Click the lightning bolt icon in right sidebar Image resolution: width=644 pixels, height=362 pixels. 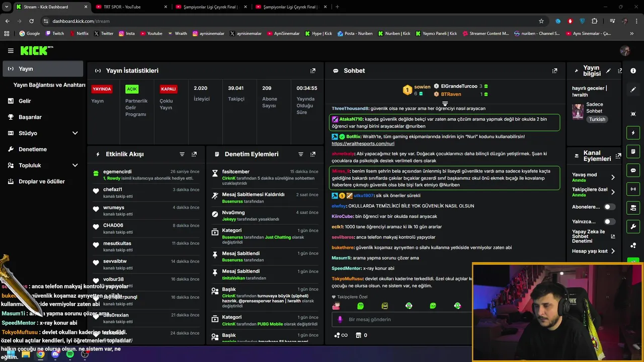[x=633, y=133]
